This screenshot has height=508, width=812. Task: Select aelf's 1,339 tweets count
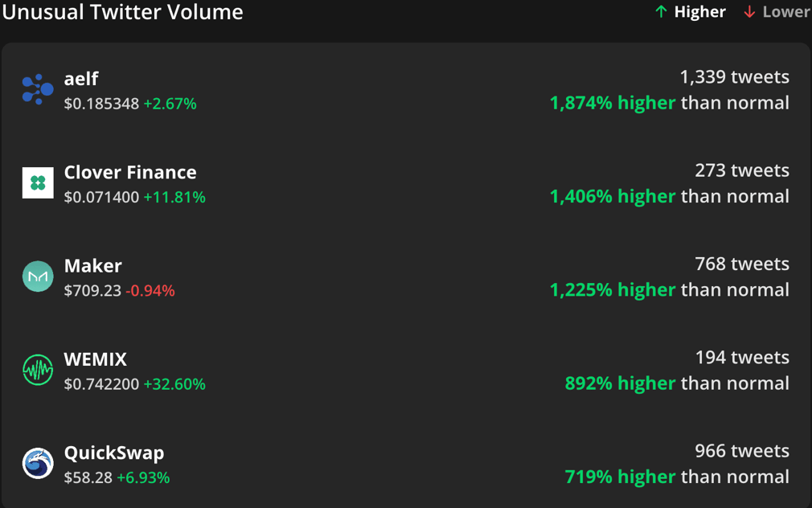click(734, 77)
